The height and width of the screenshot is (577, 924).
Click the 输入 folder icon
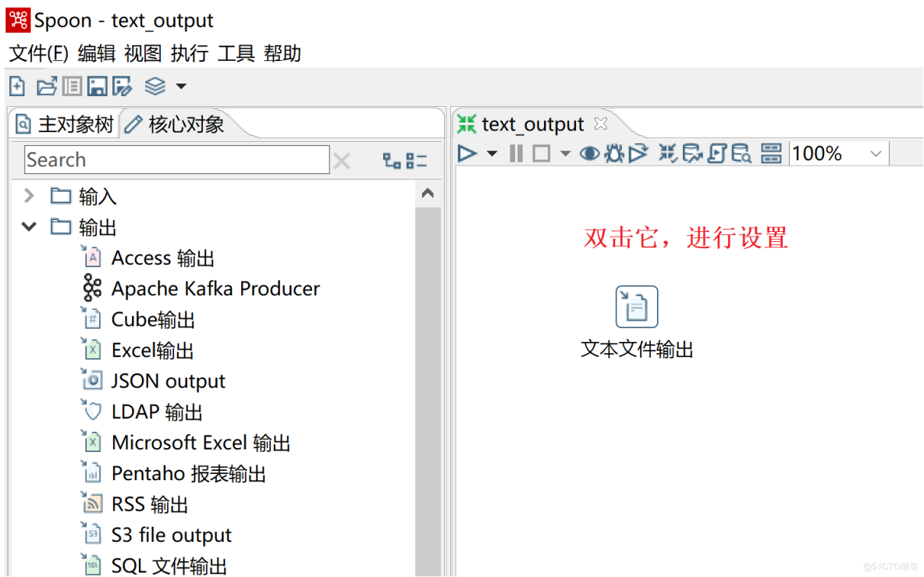(x=61, y=195)
